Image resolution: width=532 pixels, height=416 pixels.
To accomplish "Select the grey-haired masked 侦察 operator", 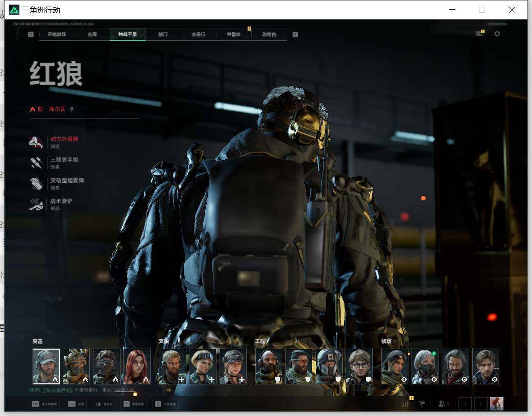I will tap(425, 366).
